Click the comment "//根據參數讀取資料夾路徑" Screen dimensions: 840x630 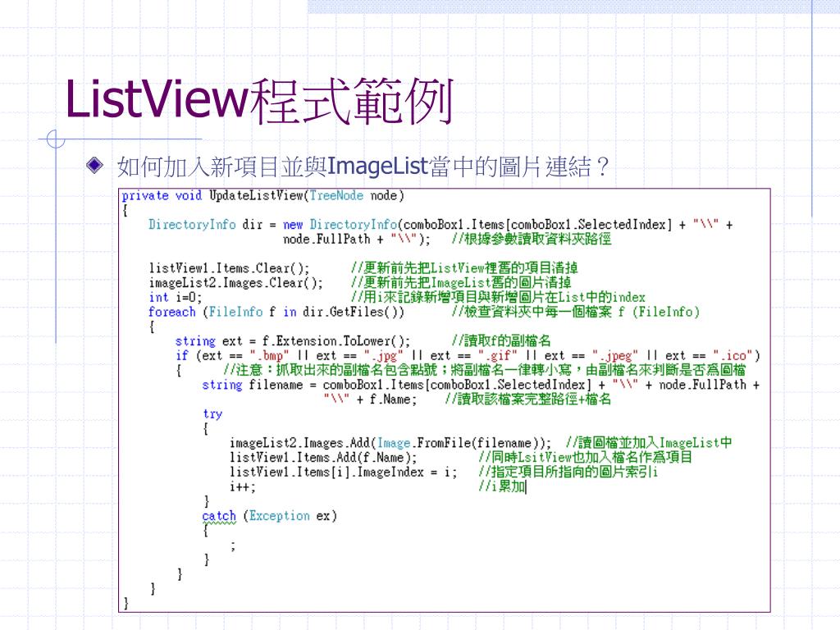point(531,239)
